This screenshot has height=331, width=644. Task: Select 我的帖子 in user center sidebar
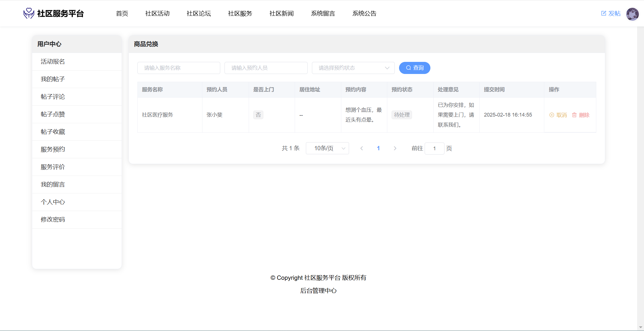coord(53,79)
